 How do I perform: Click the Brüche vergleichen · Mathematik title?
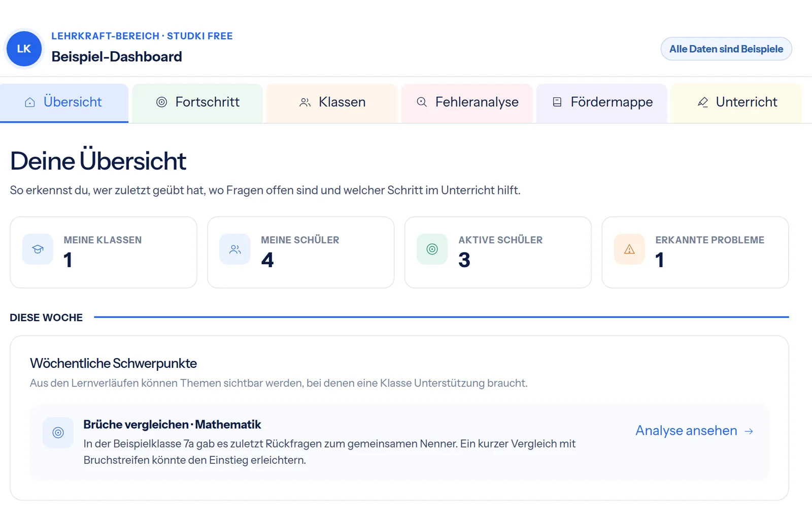coord(172,424)
